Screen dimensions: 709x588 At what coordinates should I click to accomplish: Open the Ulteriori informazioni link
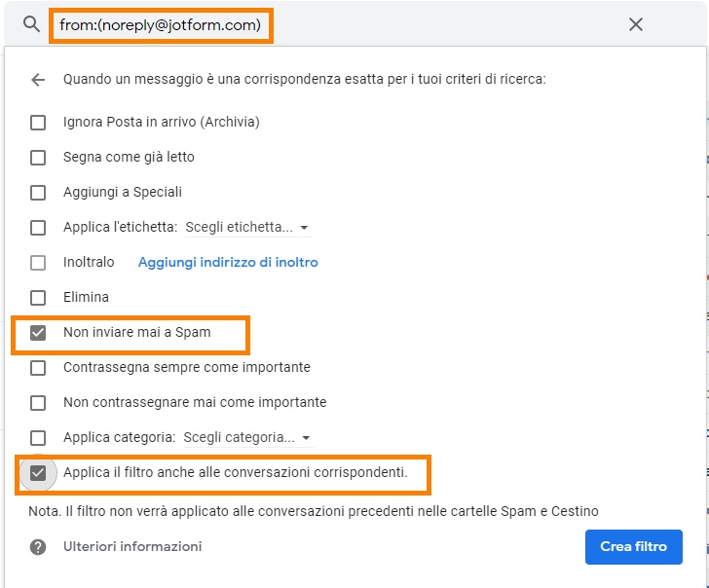tap(132, 547)
